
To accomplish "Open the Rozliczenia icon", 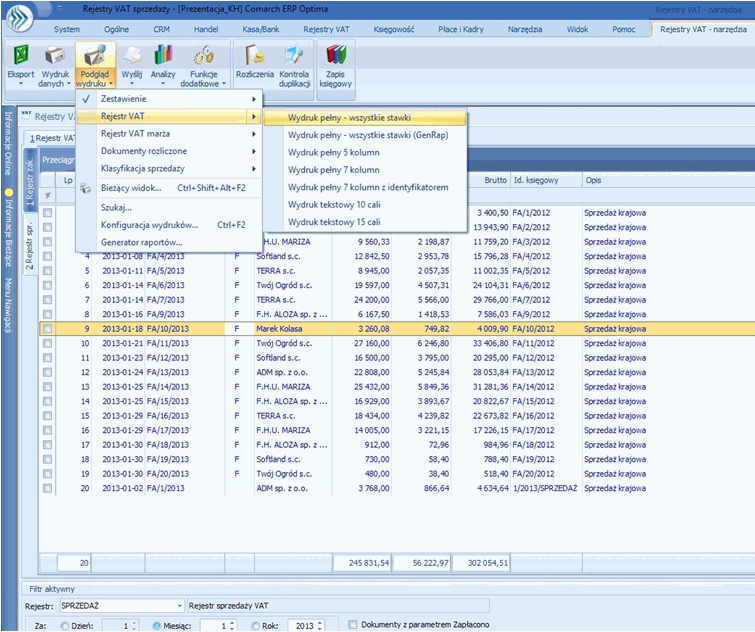I will click(254, 56).
